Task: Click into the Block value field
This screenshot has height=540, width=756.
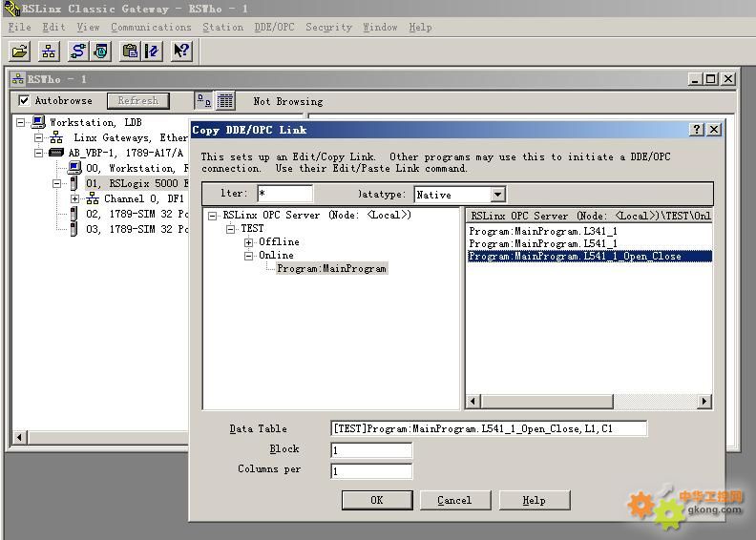Action: coord(370,450)
